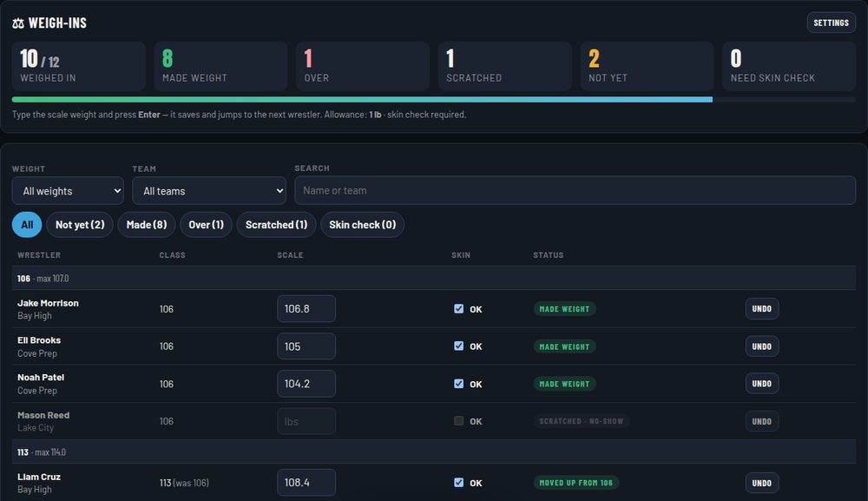
Task: Undo Liam Cruz's weigh-in
Action: point(762,483)
